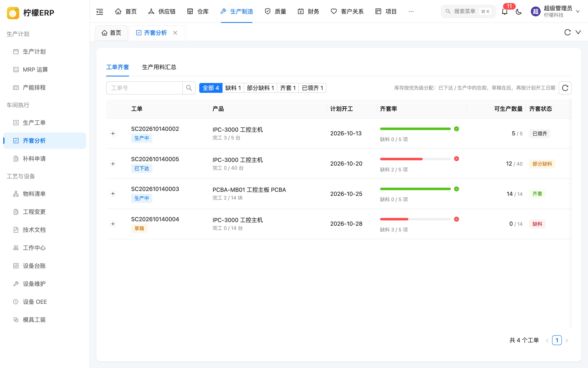Open 模具工装 in sidebar
The width and height of the screenshot is (588, 368).
45,320
